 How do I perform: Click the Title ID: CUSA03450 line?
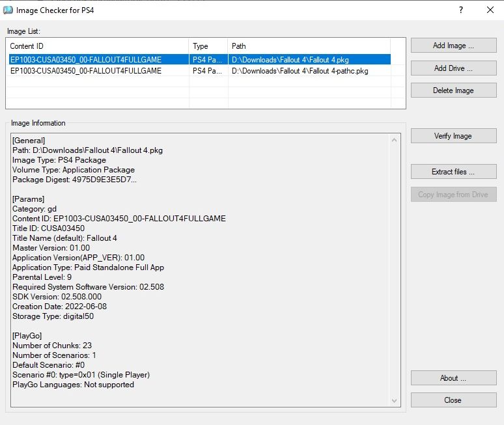(x=49, y=228)
